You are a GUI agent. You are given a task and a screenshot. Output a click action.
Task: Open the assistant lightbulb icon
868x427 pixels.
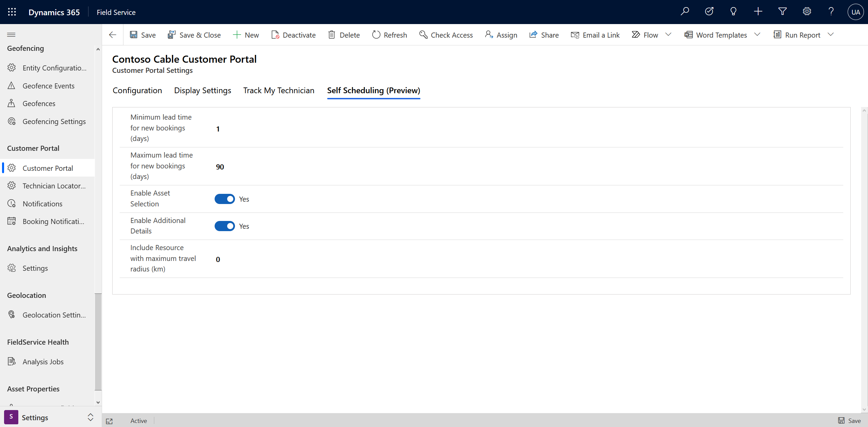(733, 12)
